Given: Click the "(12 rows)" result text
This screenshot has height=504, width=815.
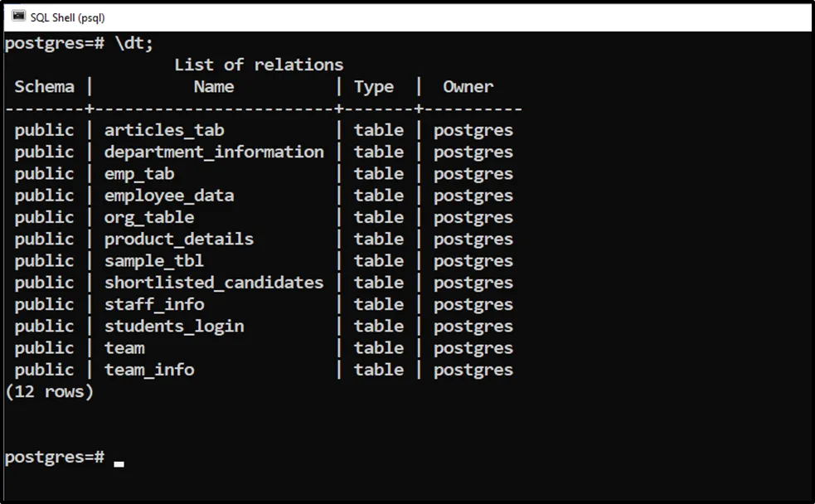Looking at the screenshot, I should tap(50, 391).
